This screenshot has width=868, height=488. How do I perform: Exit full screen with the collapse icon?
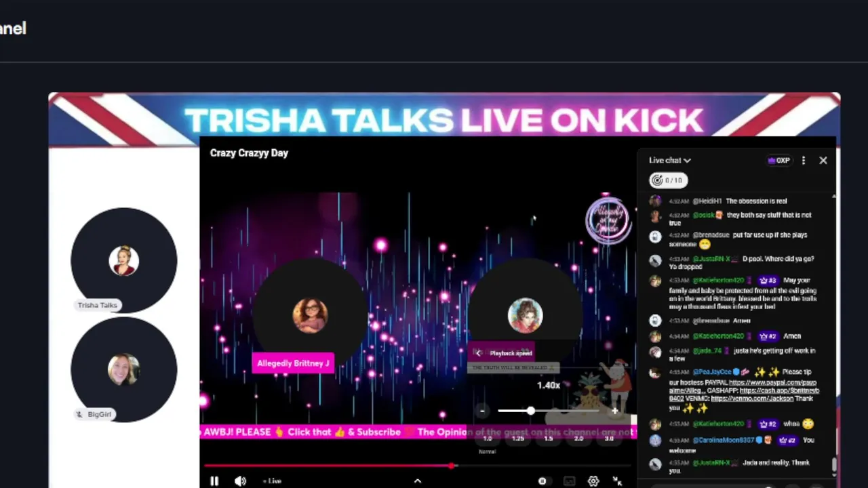click(x=617, y=481)
